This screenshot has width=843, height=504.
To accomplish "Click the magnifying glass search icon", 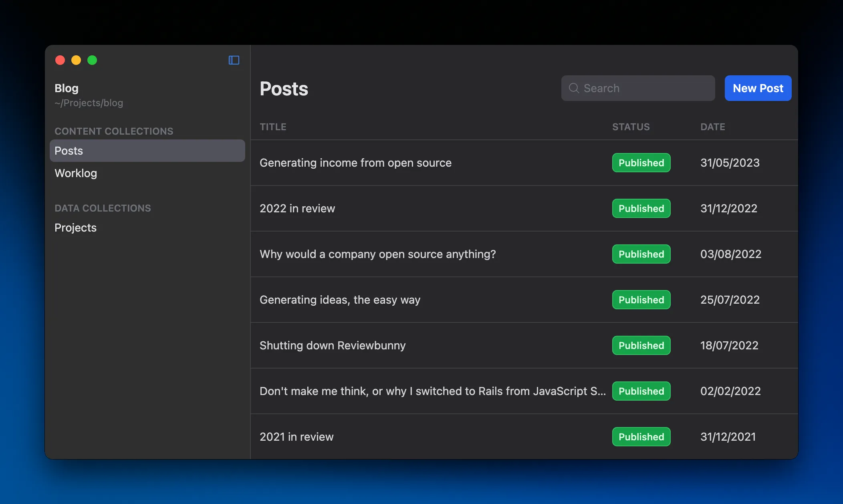I will click(574, 88).
